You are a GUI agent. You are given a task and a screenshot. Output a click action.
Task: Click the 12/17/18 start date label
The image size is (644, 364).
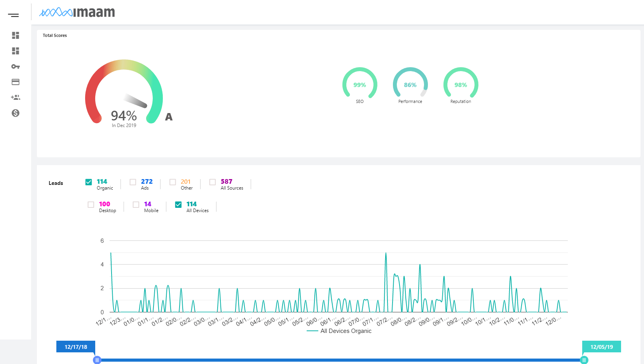tap(76, 347)
